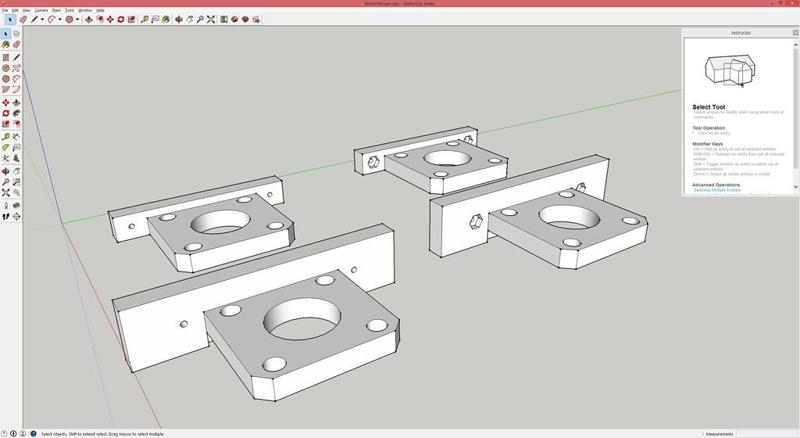The image size is (800, 438).
Task: Activate the Zoom Window tool
Action: [x=16, y=182]
